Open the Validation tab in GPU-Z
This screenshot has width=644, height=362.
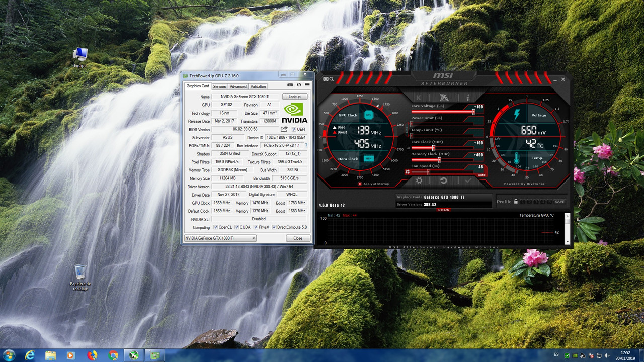click(258, 86)
